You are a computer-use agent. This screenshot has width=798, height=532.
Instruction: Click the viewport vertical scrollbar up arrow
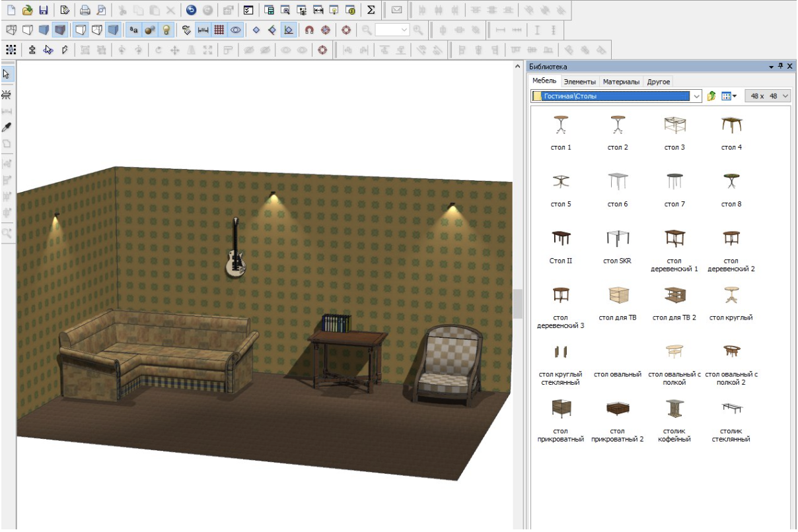tap(517, 67)
